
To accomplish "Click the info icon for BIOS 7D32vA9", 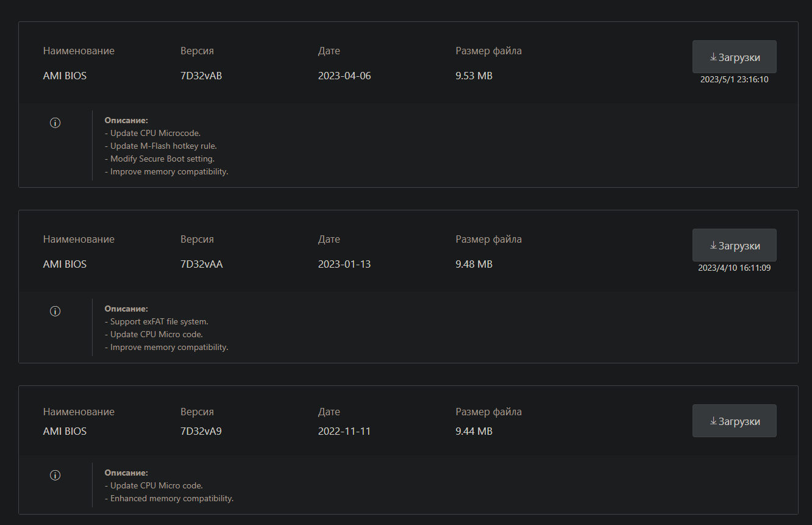I will [55, 475].
